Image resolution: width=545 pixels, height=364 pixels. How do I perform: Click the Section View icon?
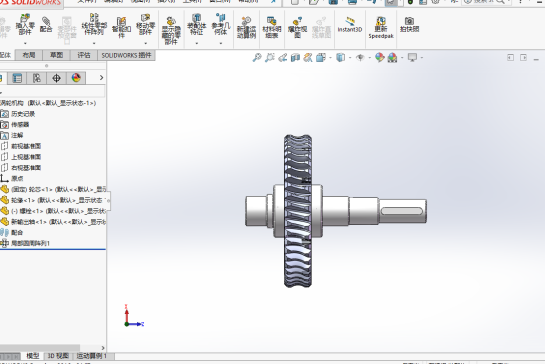(295, 57)
